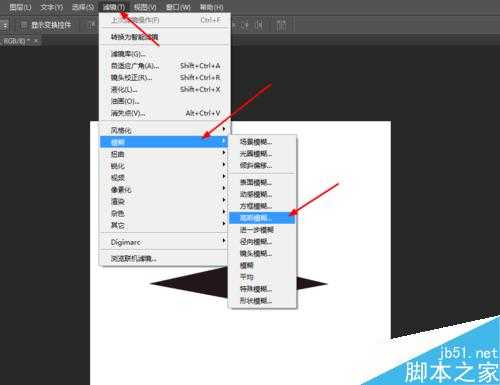Expand the 渲染 submenu
The image size is (500, 385).
pyautogui.click(x=164, y=201)
